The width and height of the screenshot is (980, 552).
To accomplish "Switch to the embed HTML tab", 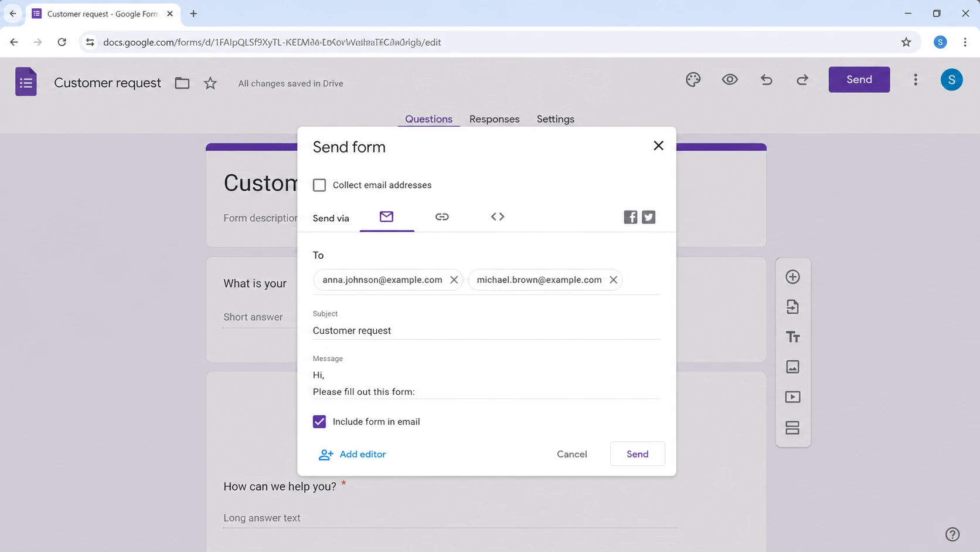I will [x=498, y=217].
